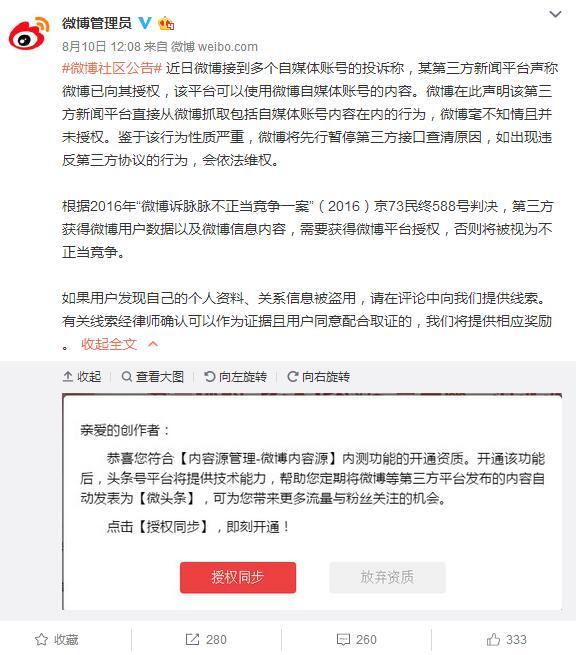This screenshot has height=655, width=576.
Task: Click the weibo.com source link
Action: click(227, 46)
